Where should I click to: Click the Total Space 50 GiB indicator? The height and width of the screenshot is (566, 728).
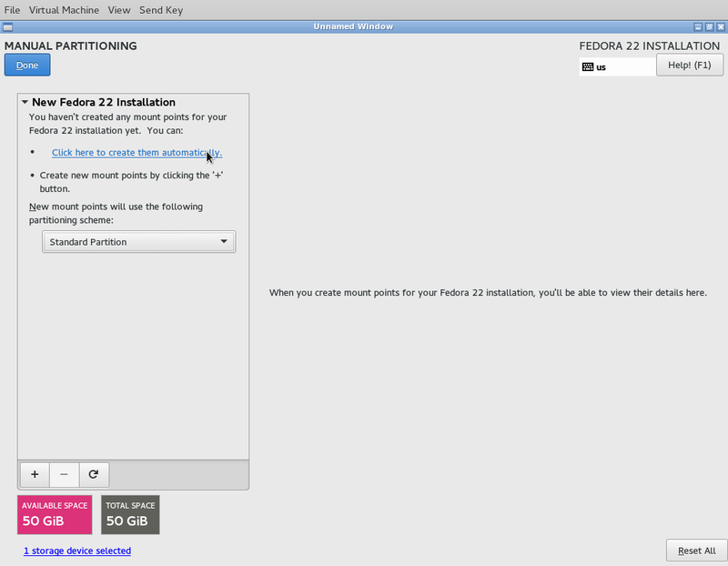tap(129, 514)
